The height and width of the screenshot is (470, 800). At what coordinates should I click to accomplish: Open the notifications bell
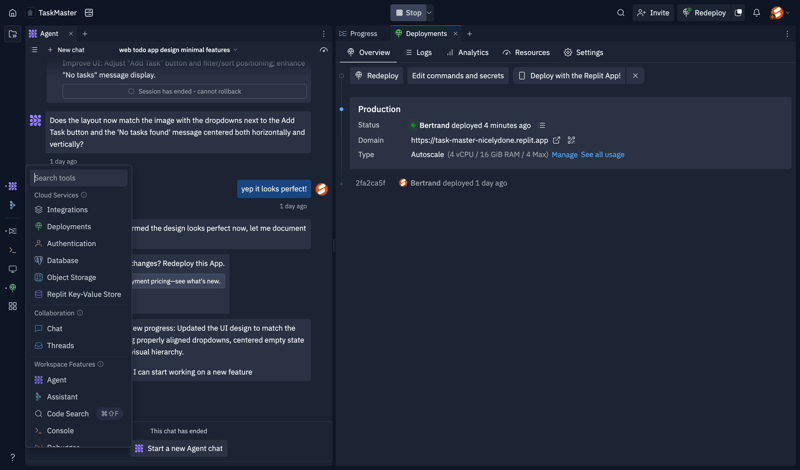pyautogui.click(x=757, y=13)
